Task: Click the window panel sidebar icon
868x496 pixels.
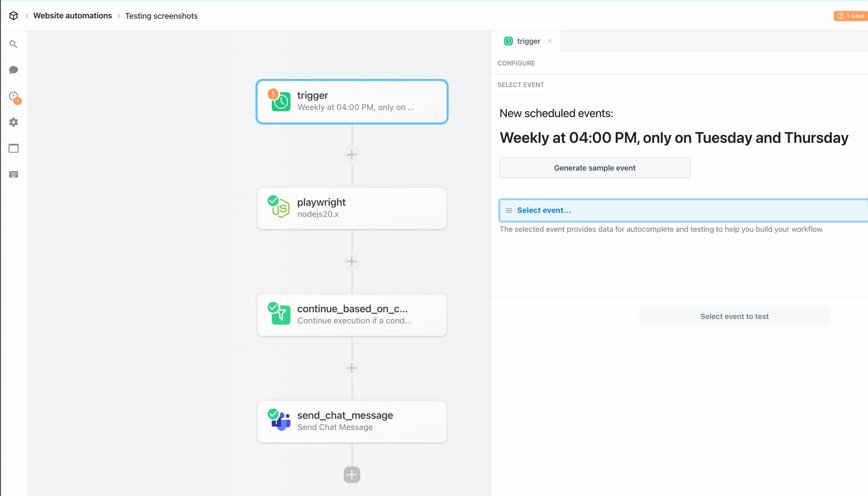Action: click(x=13, y=148)
